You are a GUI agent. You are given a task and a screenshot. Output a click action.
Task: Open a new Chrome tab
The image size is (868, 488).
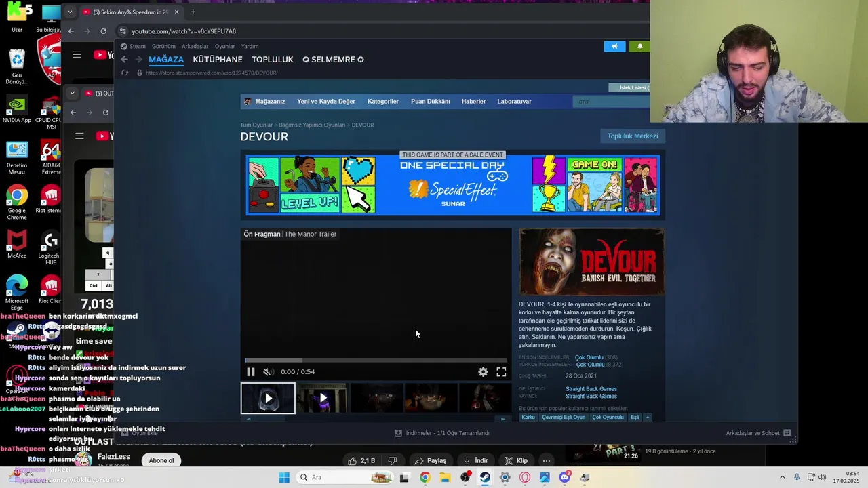193,12
